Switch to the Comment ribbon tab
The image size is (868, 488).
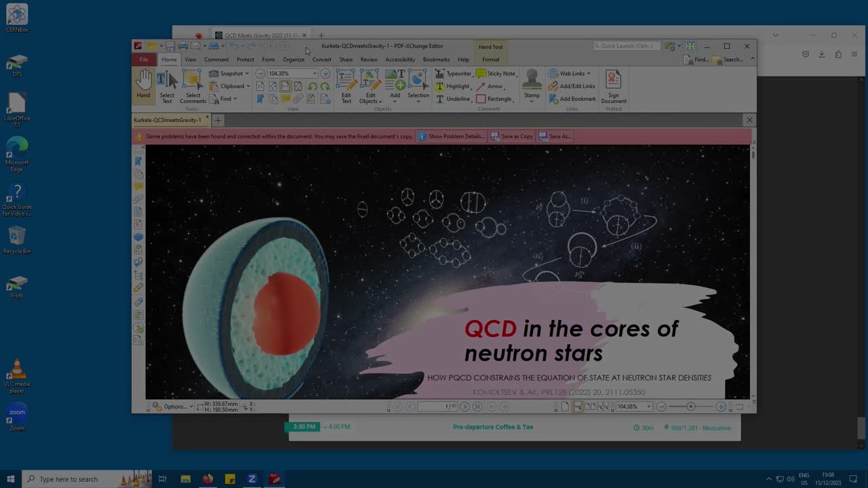[216, 60]
